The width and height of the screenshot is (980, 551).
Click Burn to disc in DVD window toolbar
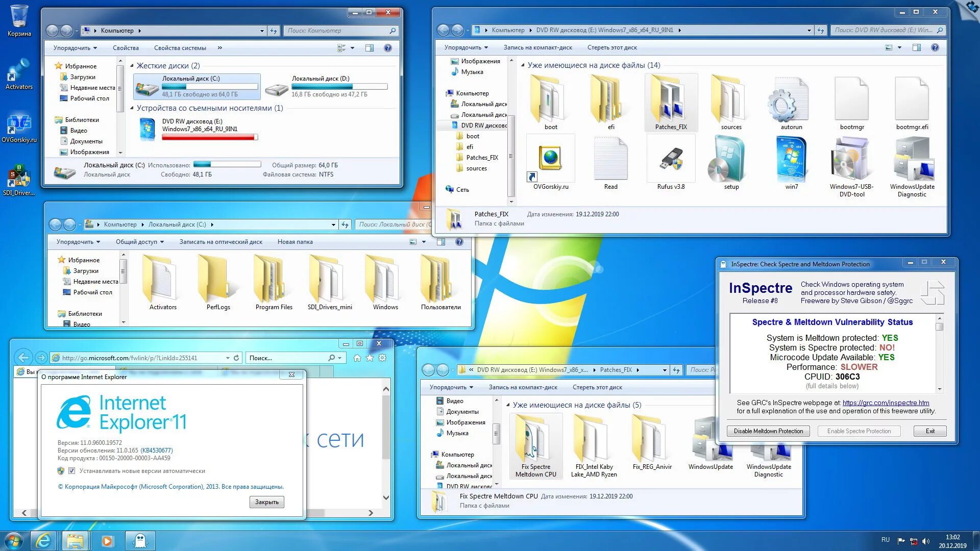click(538, 47)
